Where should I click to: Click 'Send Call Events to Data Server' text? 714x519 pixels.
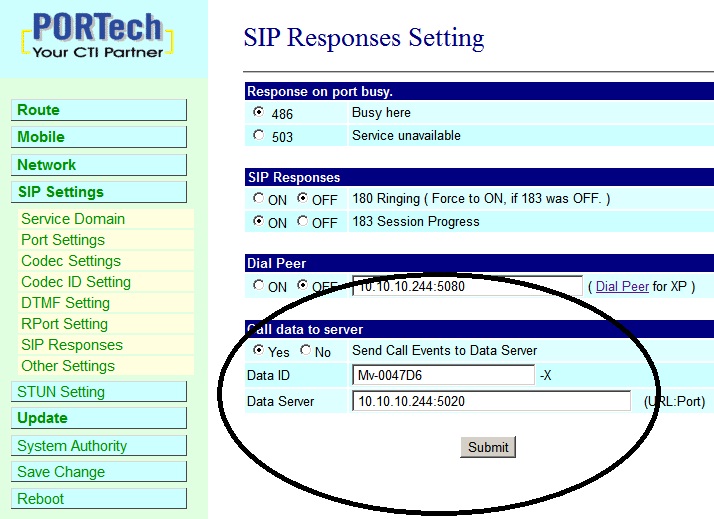coord(444,350)
